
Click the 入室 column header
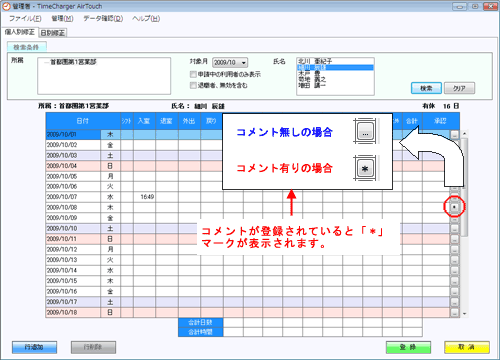tap(144, 121)
